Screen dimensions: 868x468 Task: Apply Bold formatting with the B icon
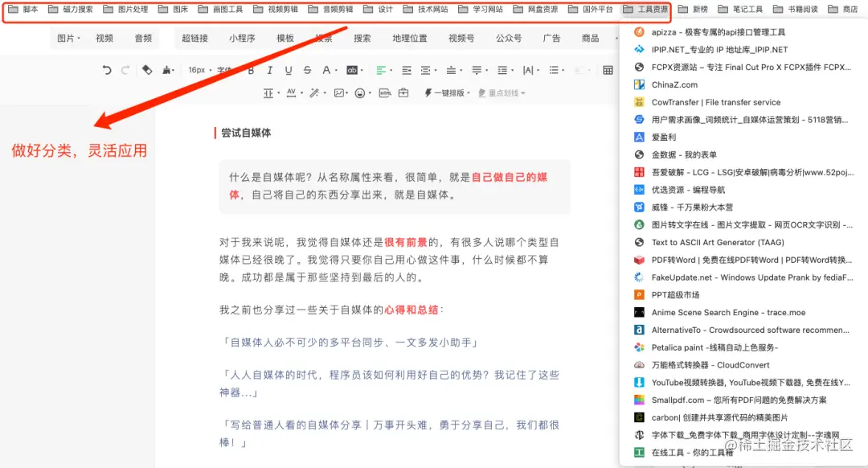[x=250, y=71]
